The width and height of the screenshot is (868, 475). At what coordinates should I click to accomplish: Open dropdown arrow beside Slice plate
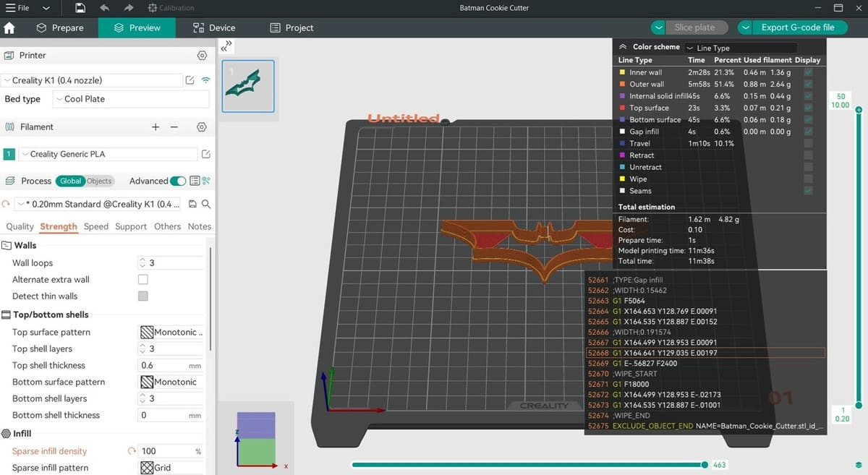[658, 27]
